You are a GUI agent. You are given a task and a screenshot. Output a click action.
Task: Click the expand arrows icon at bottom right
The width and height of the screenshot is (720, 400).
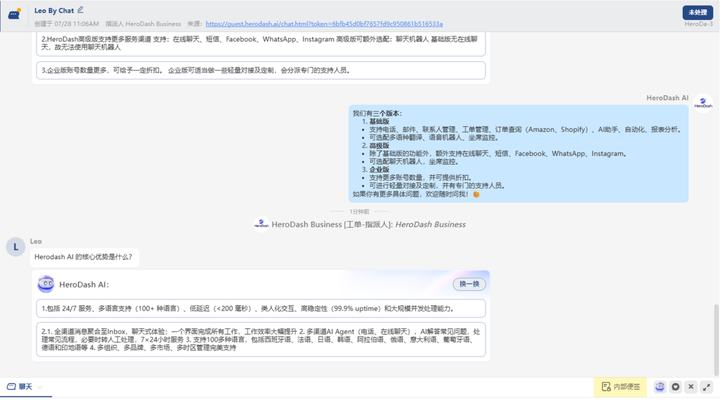706,387
